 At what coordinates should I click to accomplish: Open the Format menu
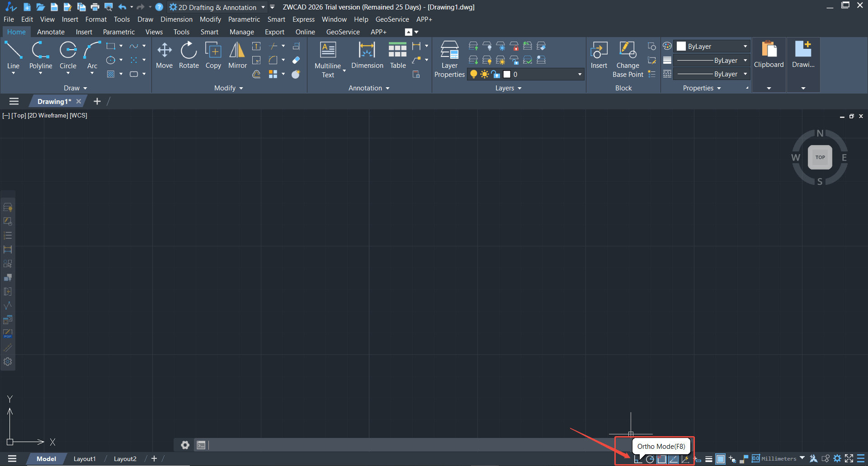click(x=96, y=19)
